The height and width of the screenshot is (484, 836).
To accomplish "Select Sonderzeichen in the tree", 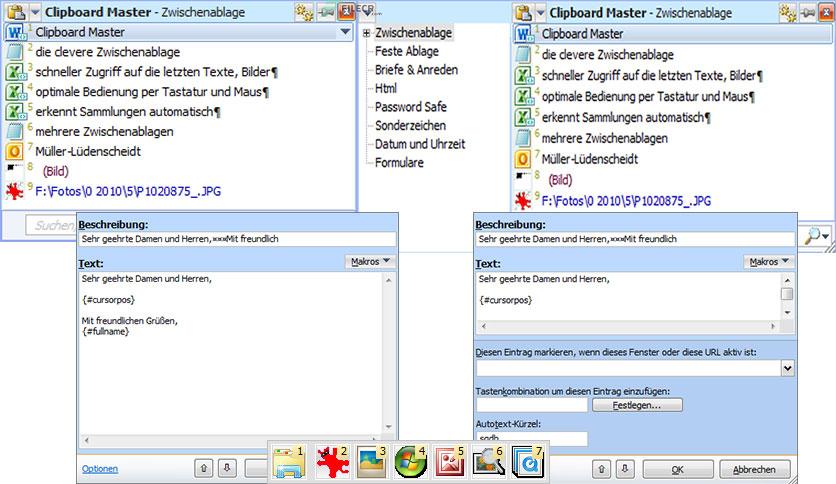I will tap(410, 125).
